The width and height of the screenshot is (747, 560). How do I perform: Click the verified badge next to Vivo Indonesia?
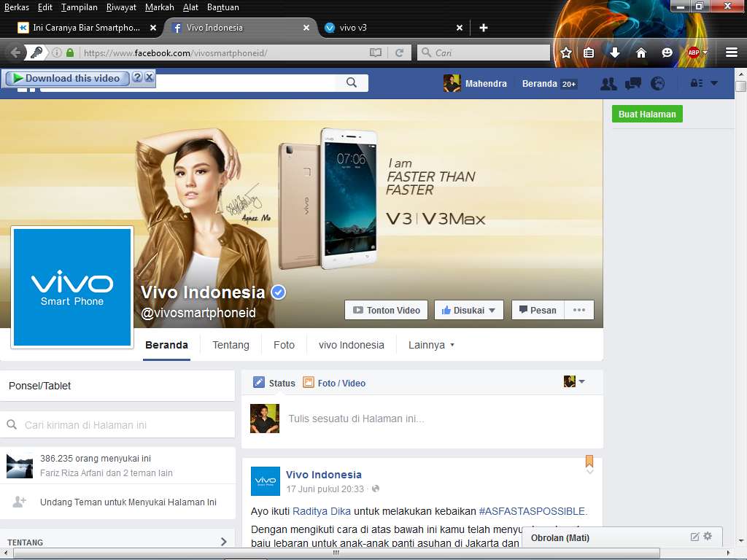[279, 292]
